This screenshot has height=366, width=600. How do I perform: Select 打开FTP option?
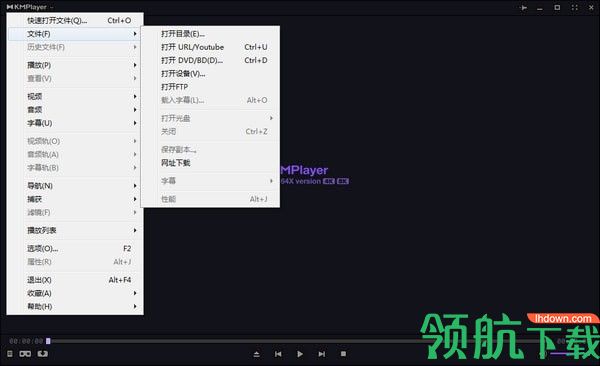coord(210,87)
